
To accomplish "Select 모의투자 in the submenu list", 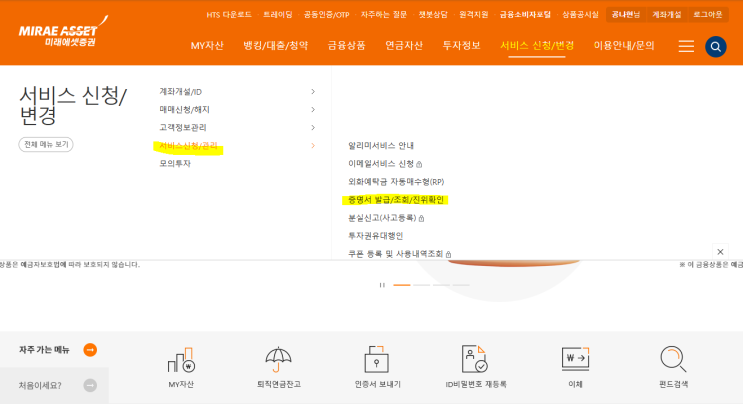I will coord(175,163).
